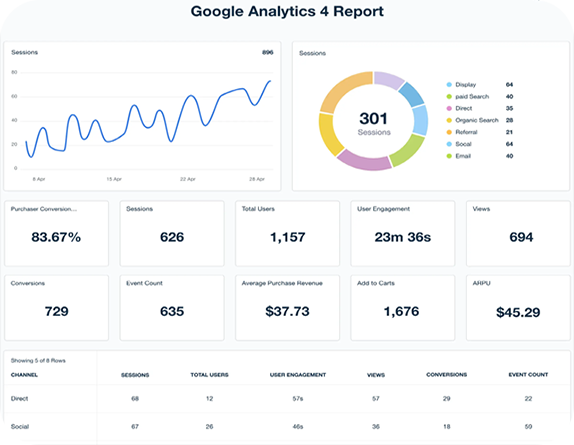Click views value 36 in Social row
The width and height of the screenshot is (574, 445).
click(376, 426)
